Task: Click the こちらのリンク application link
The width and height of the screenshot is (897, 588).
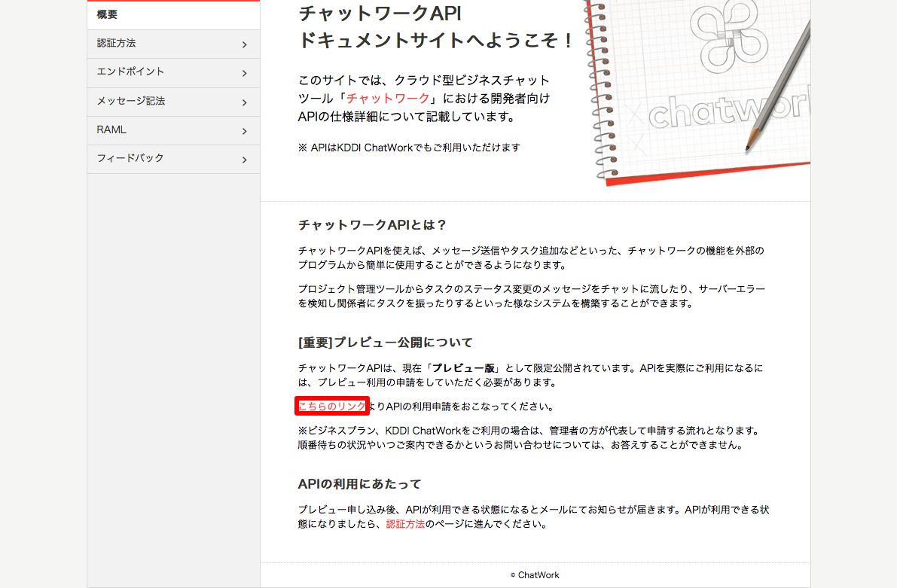Action: point(332,407)
